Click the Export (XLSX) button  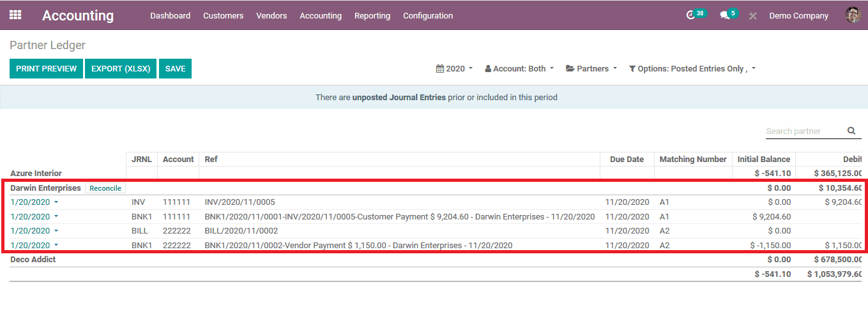pyautogui.click(x=121, y=68)
